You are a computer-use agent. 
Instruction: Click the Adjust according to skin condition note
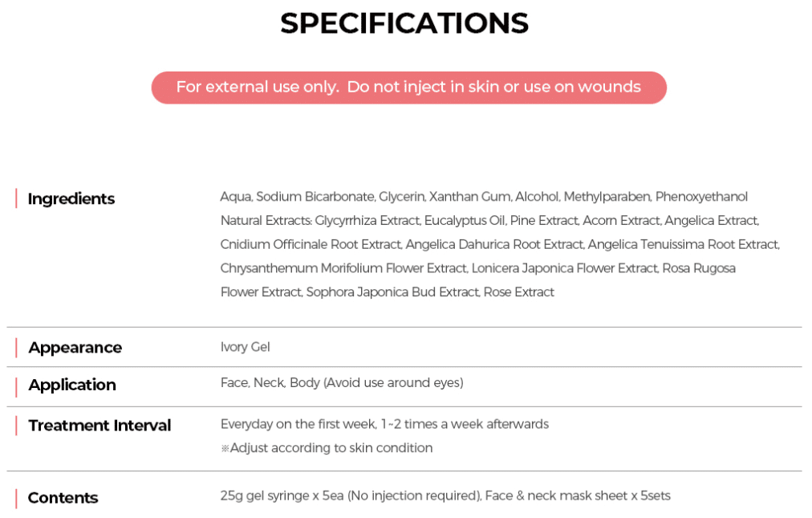(x=327, y=448)
